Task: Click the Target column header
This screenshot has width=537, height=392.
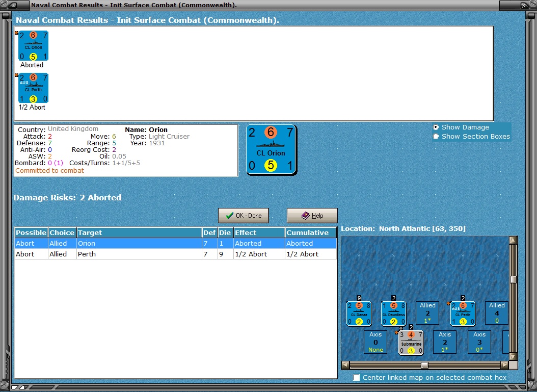Action: 140,232
